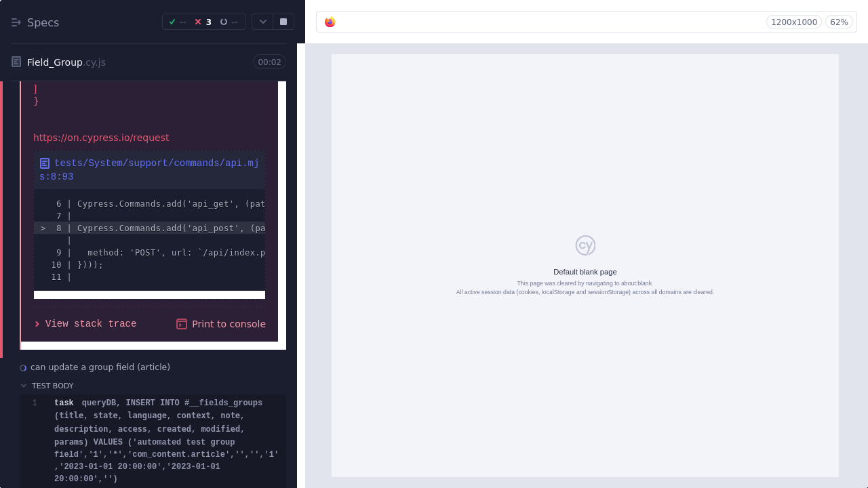Stop the running tests

click(x=283, y=22)
